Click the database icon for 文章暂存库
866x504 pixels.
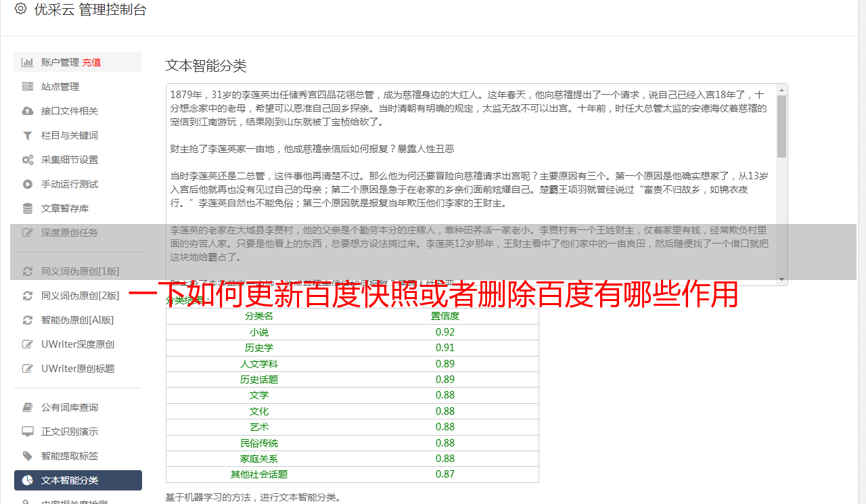coord(28,208)
